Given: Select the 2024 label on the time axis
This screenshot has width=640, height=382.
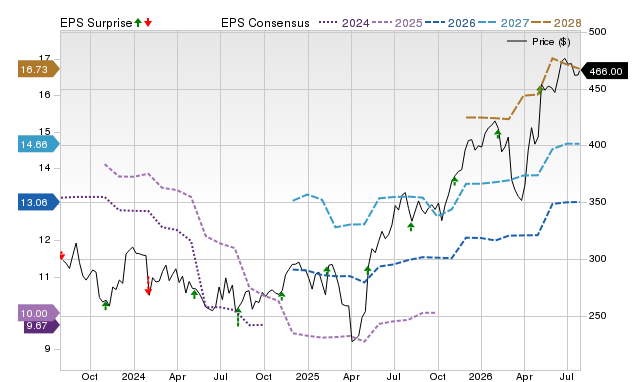Looking at the screenshot, I should [134, 376].
